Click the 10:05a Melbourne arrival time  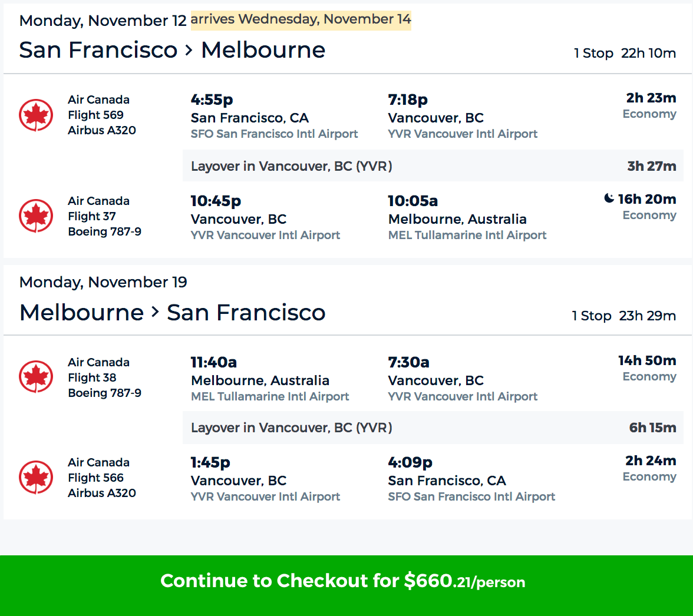[412, 201]
